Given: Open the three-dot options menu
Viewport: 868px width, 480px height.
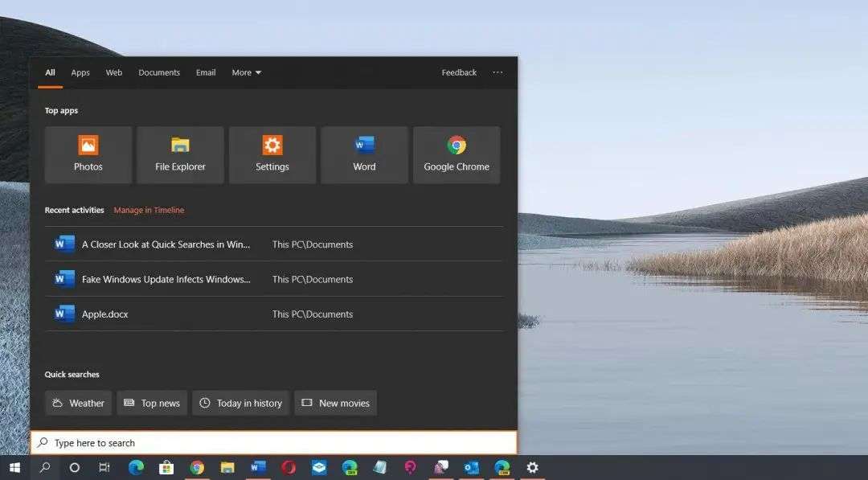Looking at the screenshot, I should 497,72.
